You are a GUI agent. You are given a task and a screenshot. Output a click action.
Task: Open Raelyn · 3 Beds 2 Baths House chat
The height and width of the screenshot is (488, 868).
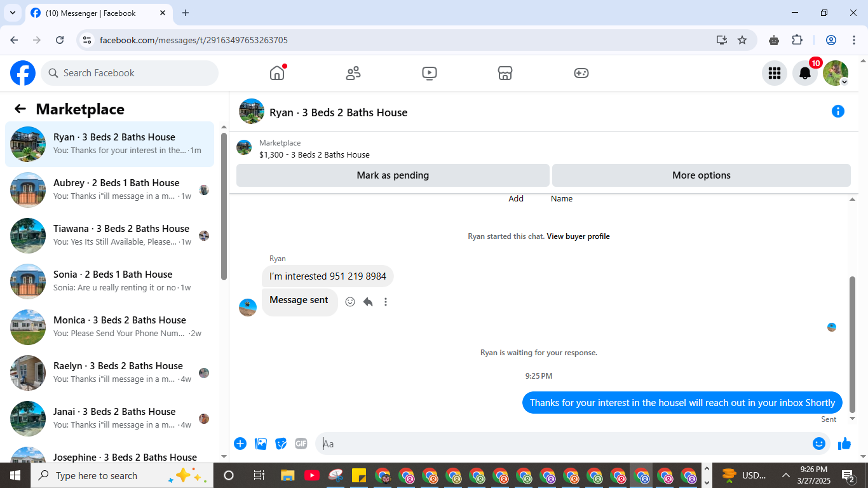click(109, 373)
